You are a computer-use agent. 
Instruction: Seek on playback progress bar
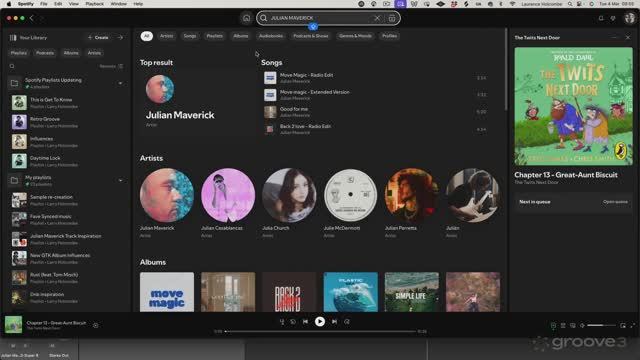[320, 331]
